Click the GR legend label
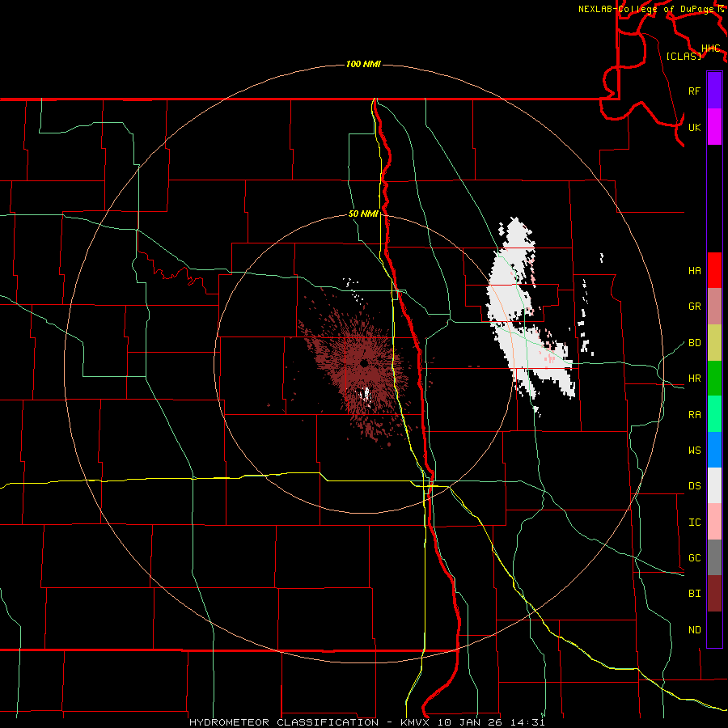 694,307
